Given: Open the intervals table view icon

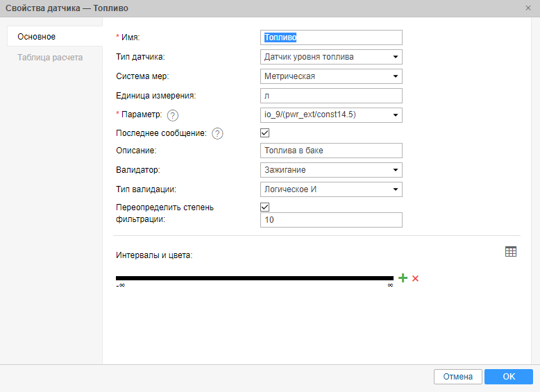Looking at the screenshot, I should pos(511,252).
